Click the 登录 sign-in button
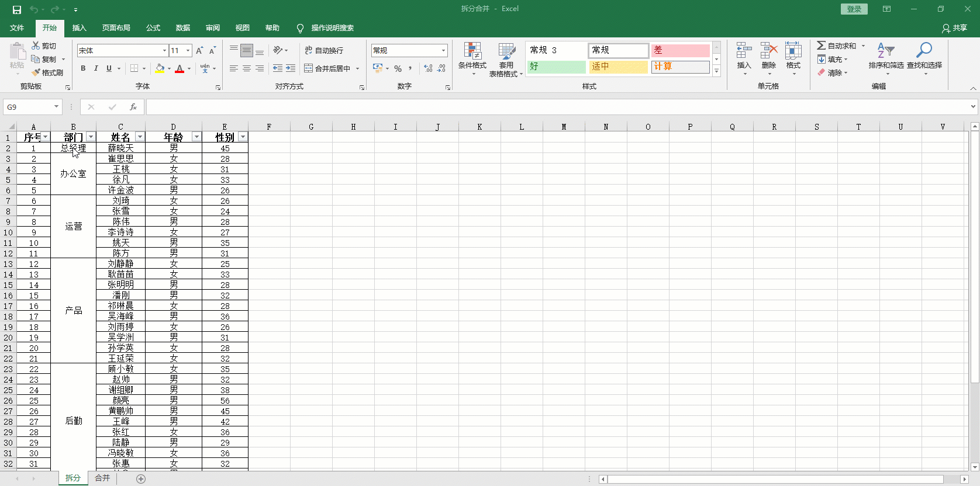 (854, 9)
